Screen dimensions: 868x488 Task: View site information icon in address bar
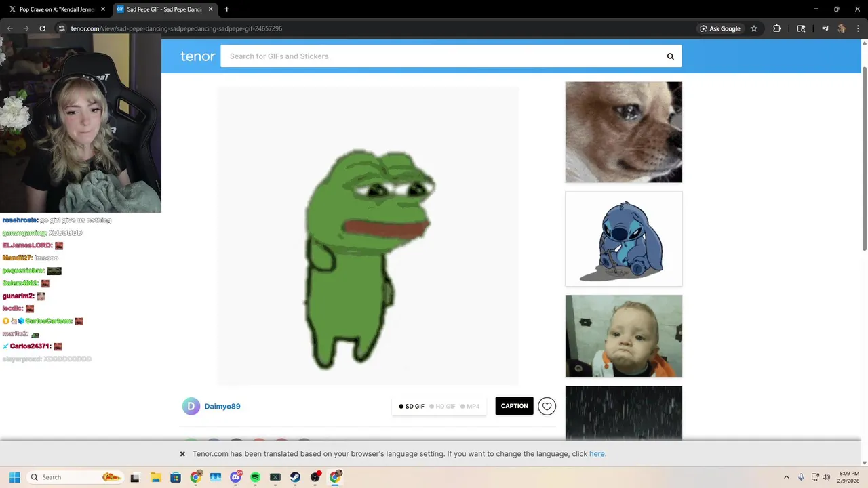(62, 28)
